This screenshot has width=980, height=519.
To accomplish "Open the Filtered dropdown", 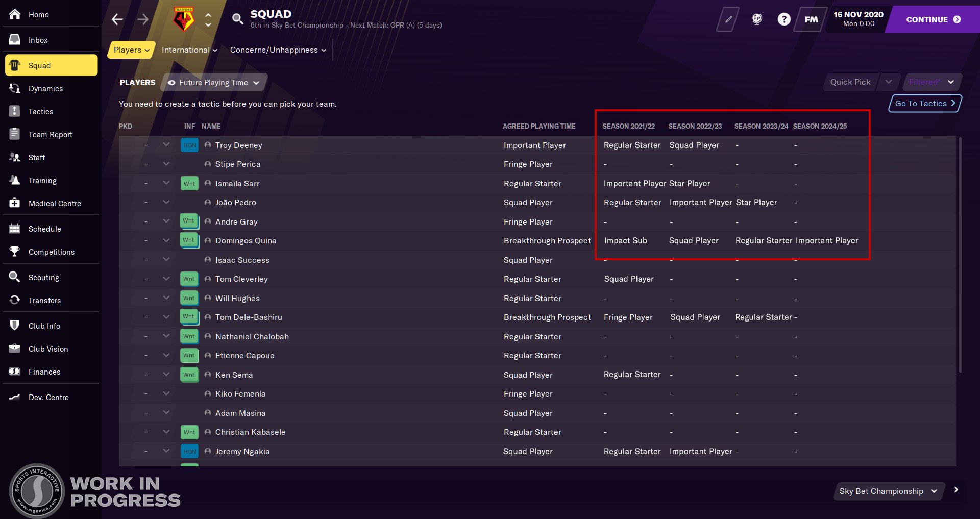I will pyautogui.click(x=932, y=82).
